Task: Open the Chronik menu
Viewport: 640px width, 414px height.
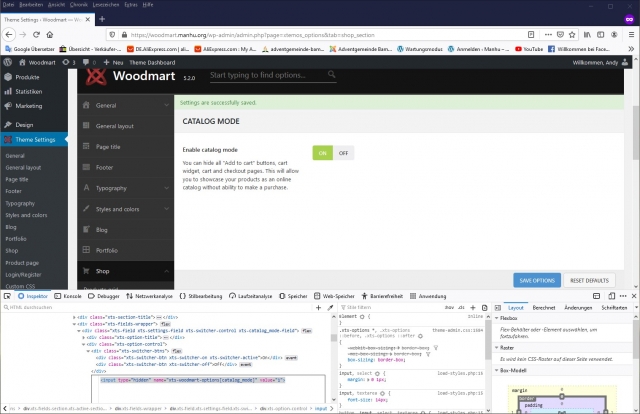Action: click(x=78, y=4)
